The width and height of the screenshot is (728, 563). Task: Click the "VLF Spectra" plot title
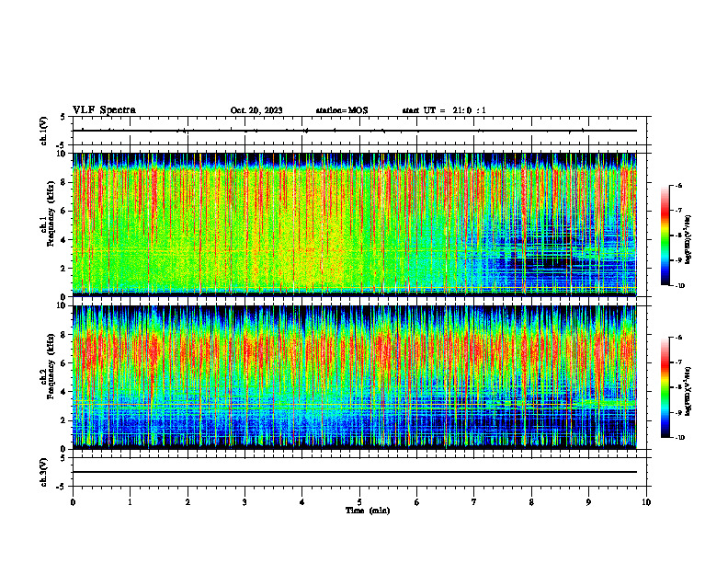(x=104, y=110)
